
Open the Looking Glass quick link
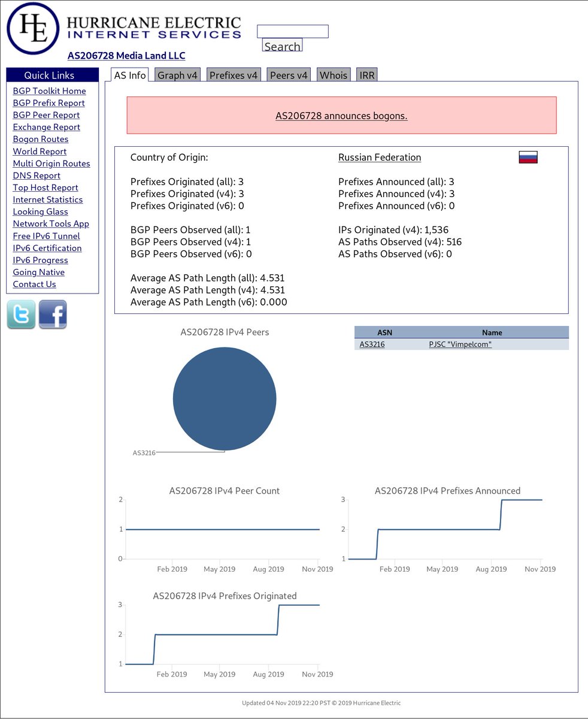click(x=41, y=212)
